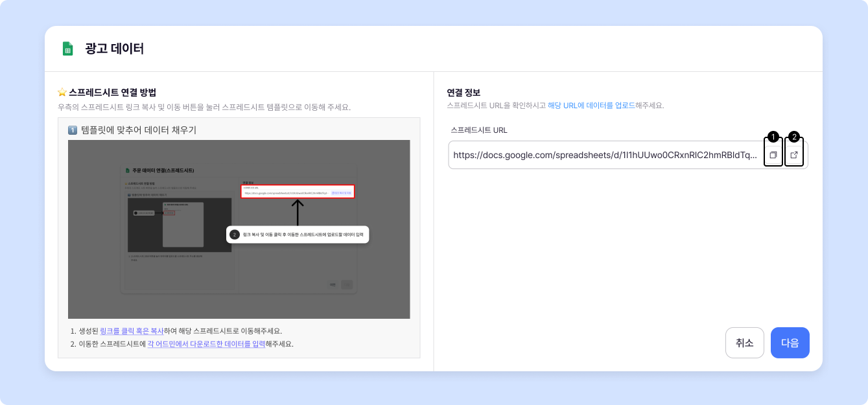Click the yellow star icon
Image resolution: width=868 pixels, height=405 pixels.
click(62, 92)
